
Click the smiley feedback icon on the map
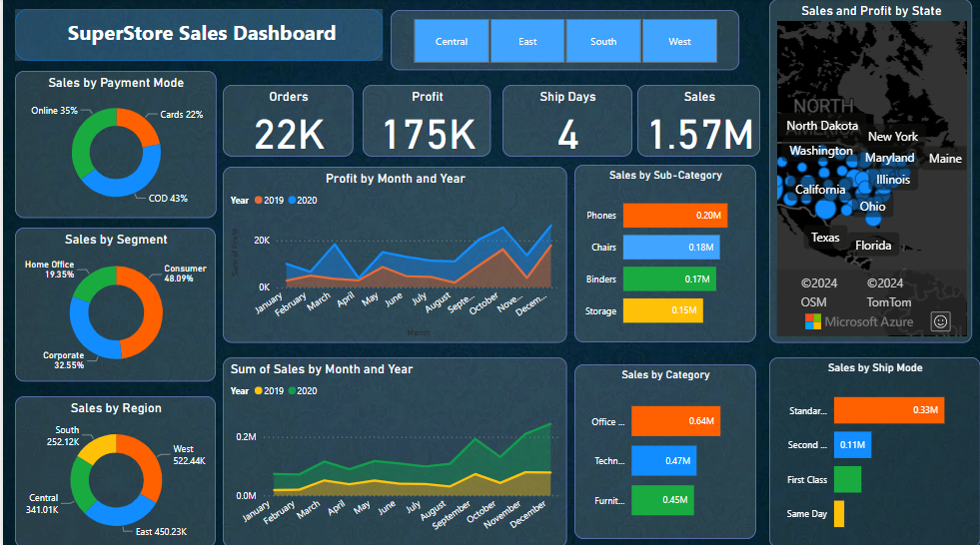940,321
